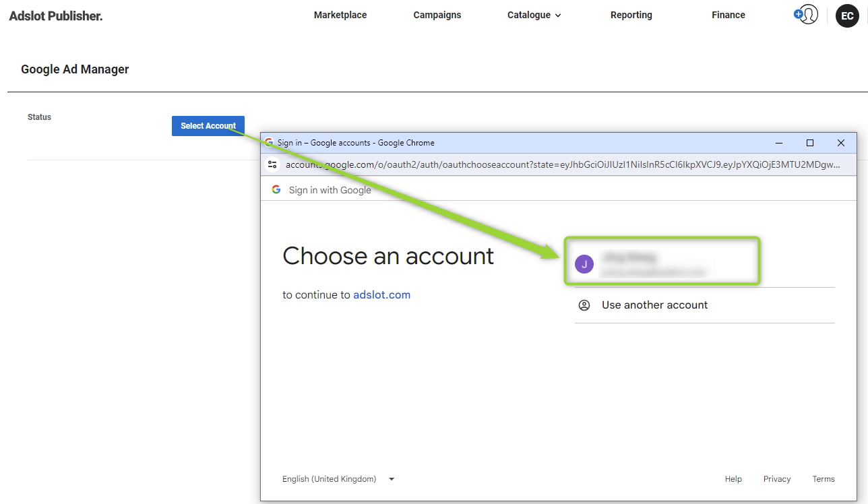Click the add new user icon
The width and height of the screenshot is (868, 504).
(806, 14)
